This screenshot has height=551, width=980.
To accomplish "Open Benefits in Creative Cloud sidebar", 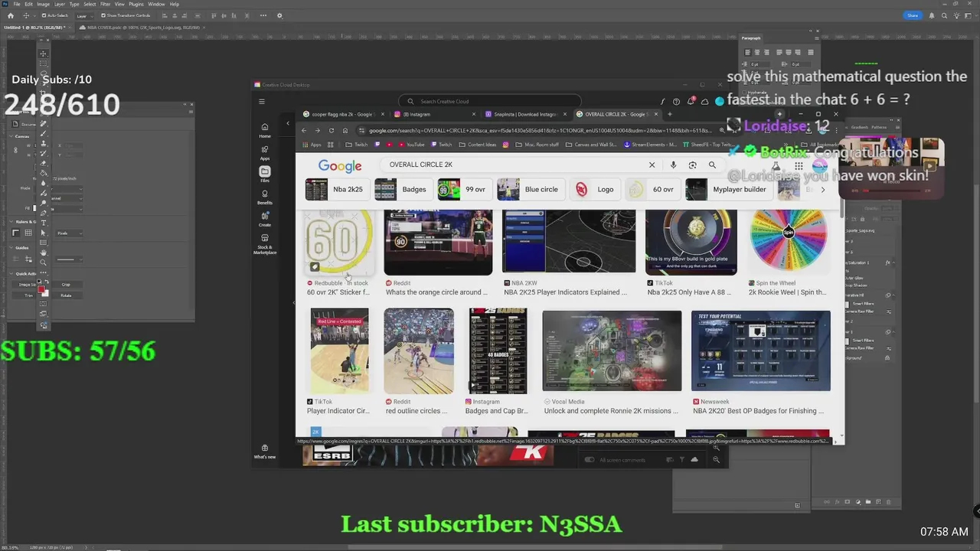I will pos(265,197).
